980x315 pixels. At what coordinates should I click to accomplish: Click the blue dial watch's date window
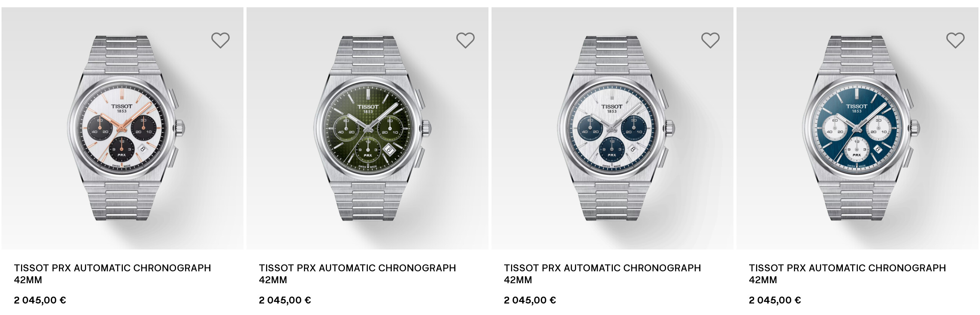click(877, 149)
